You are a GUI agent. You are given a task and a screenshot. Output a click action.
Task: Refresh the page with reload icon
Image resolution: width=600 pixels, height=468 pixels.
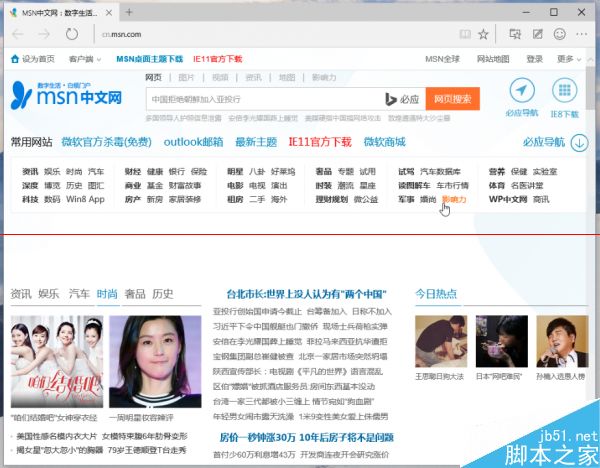[72, 34]
